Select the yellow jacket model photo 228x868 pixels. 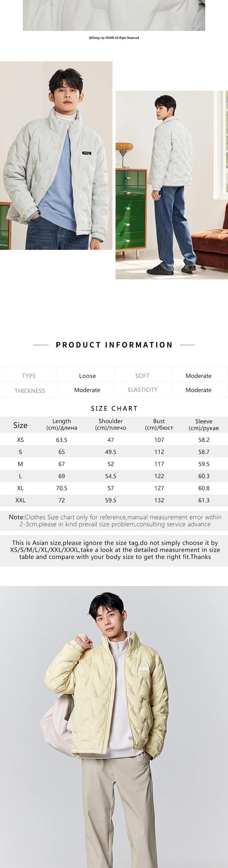(x=114, y=726)
